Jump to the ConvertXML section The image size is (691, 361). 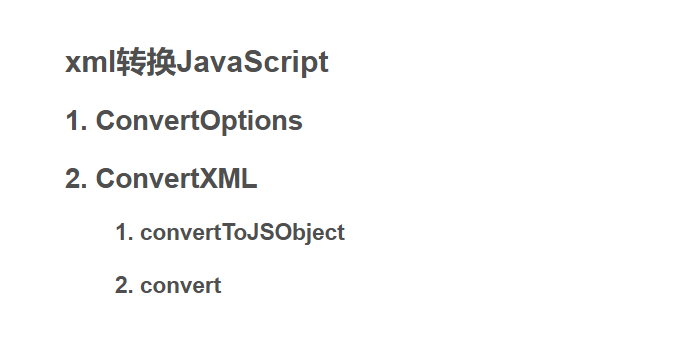tap(176, 179)
